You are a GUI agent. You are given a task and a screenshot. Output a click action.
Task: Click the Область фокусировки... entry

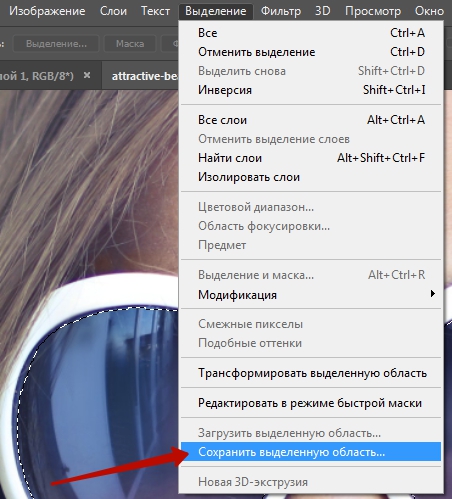[311, 226]
